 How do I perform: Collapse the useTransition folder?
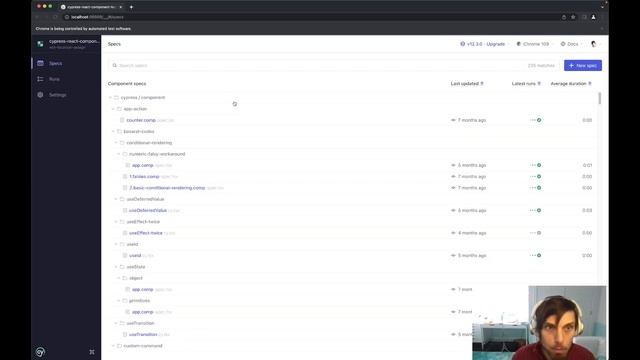tap(116, 323)
